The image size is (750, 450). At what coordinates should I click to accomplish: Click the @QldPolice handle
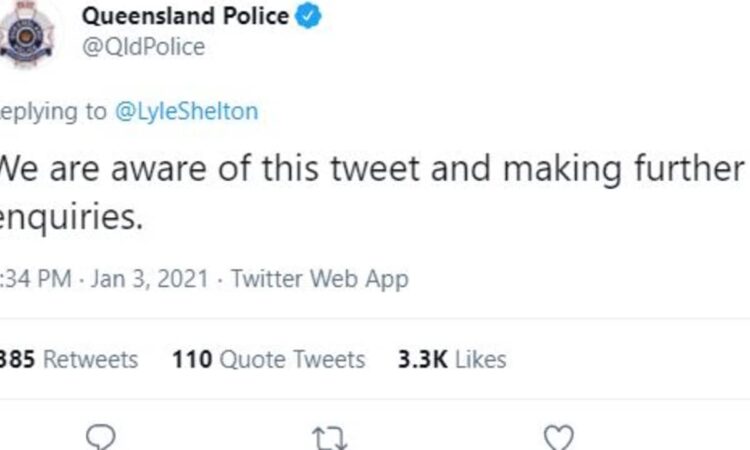click(x=143, y=47)
